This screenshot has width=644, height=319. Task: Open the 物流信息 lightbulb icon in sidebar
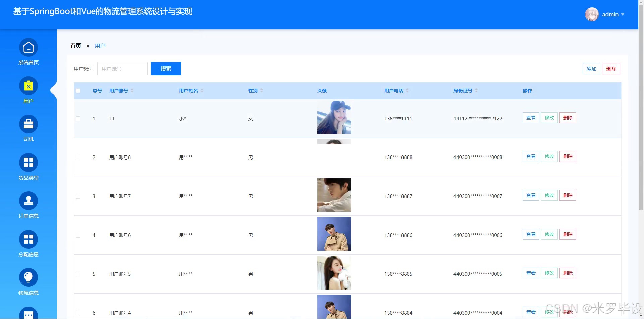(29, 278)
